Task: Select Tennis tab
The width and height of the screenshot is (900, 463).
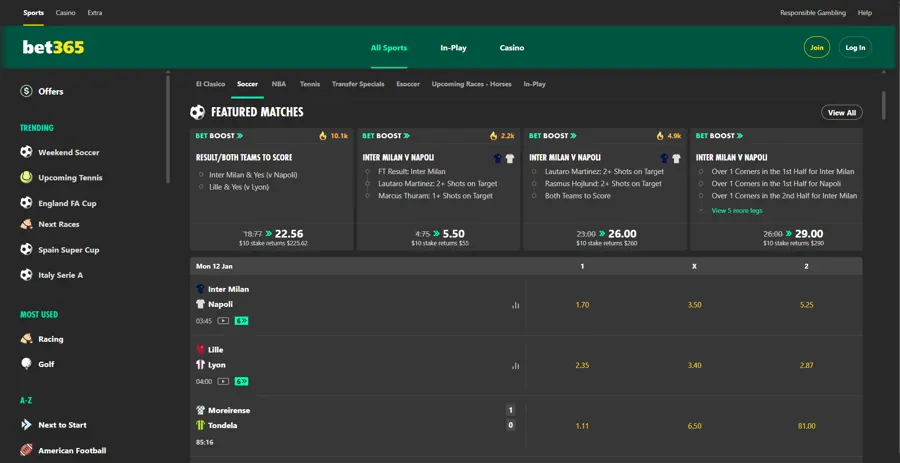Action: click(x=310, y=84)
